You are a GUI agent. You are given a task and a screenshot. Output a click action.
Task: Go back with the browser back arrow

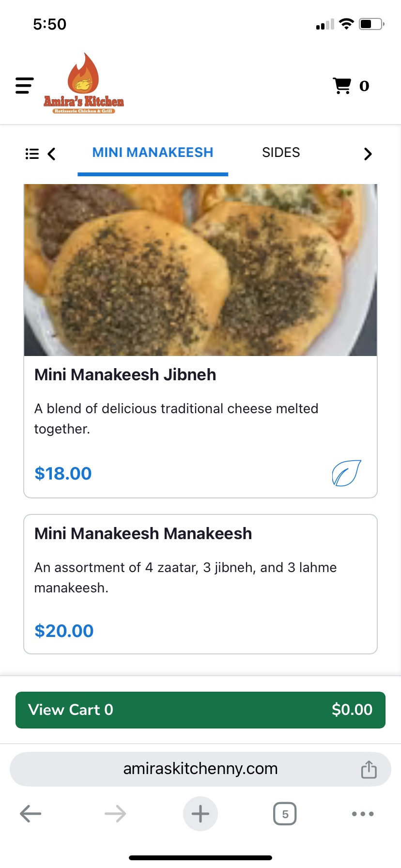coord(31,814)
